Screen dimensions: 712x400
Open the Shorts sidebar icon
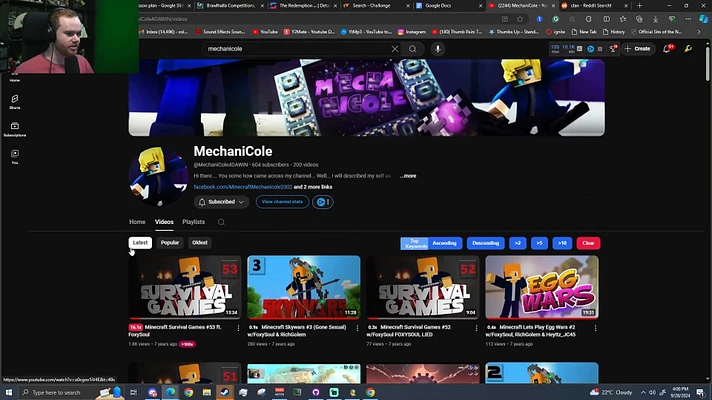pos(15,102)
